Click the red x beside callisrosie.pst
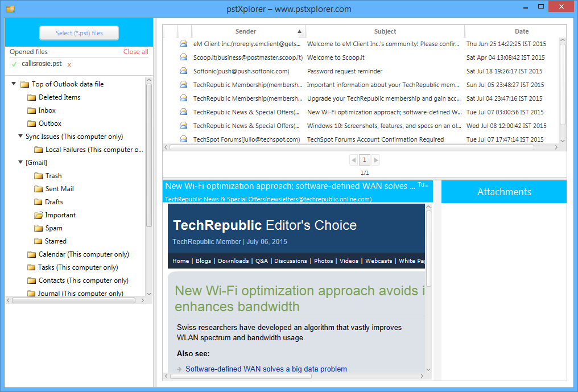 [x=69, y=64]
